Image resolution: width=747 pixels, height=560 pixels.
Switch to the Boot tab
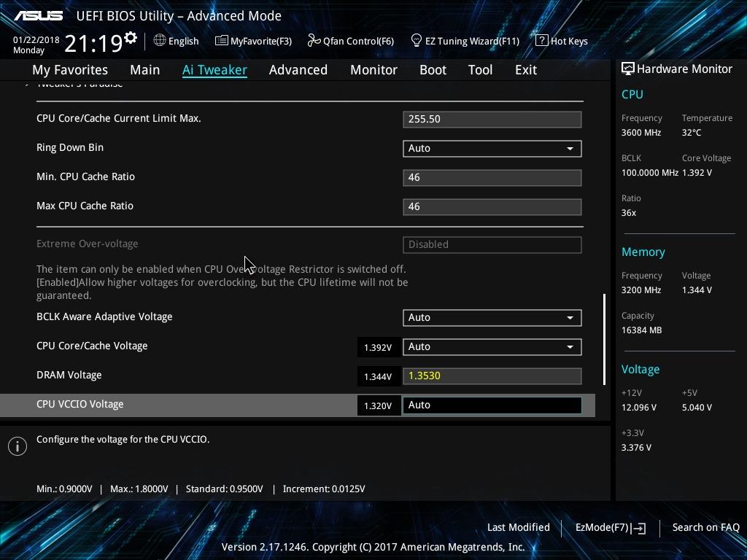(x=433, y=70)
